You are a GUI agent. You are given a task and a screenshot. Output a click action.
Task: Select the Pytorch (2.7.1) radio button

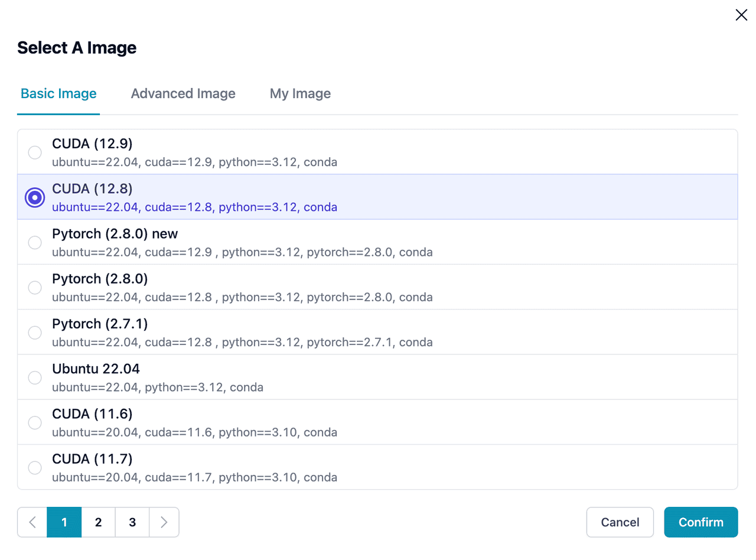(x=35, y=333)
